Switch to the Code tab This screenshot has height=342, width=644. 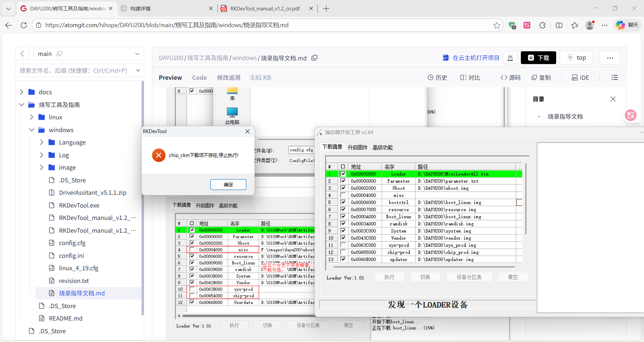pos(199,77)
